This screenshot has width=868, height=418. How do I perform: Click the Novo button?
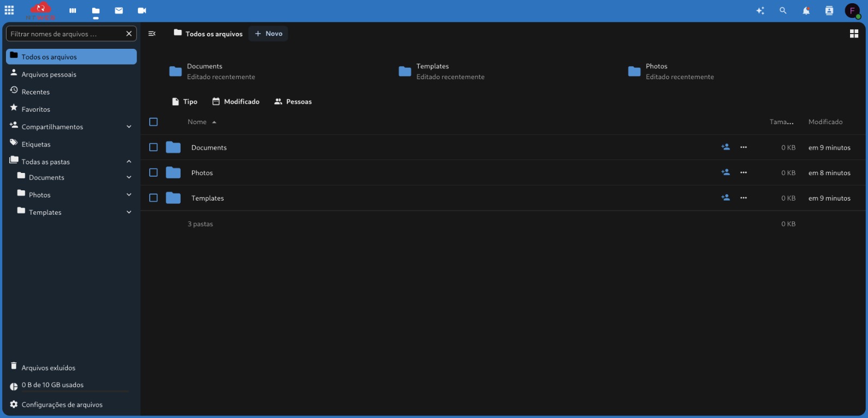tap(268, 34)
